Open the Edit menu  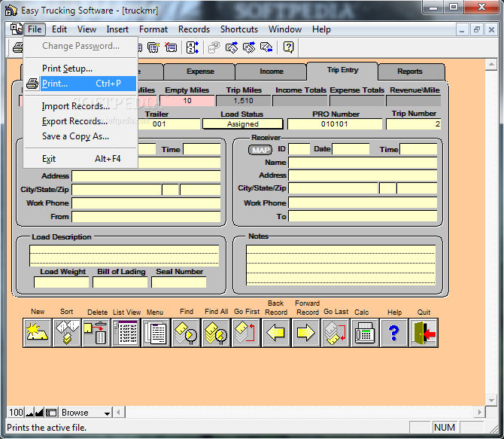tap(59, 29)
